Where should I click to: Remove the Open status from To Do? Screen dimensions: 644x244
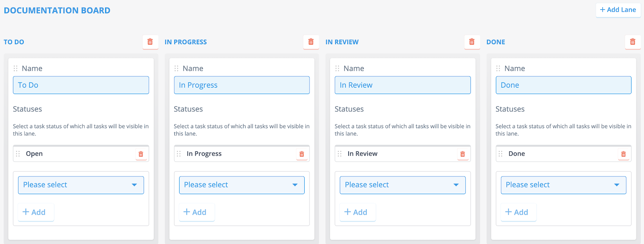coord(141,154)
